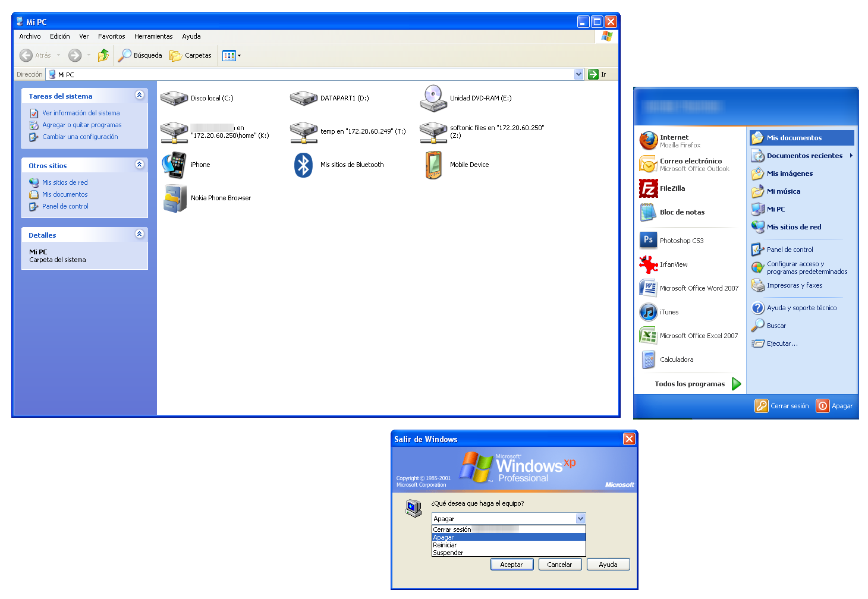Open the Archivo menu
This screenshot has width=868, height=599.
(30, 36)
